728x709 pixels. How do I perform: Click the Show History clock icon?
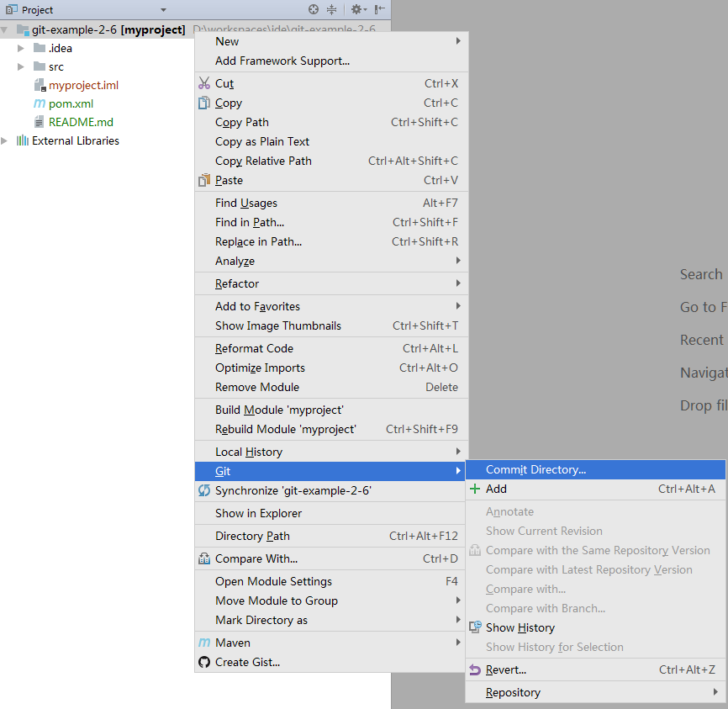pyautogui.click(x=475, y=627)
